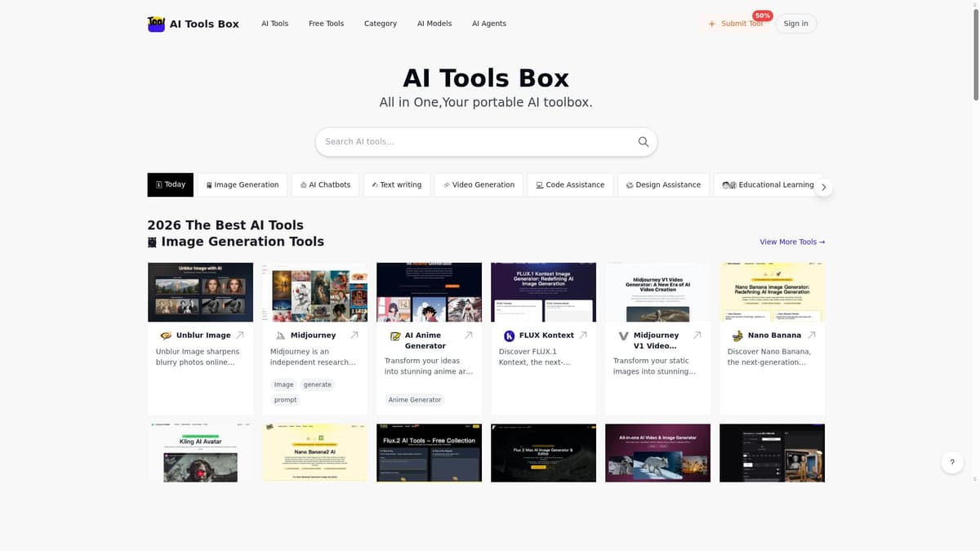Toggle the Design Assistance filter
The height and width of the screenshot is (551, 980).
[663, 184]
